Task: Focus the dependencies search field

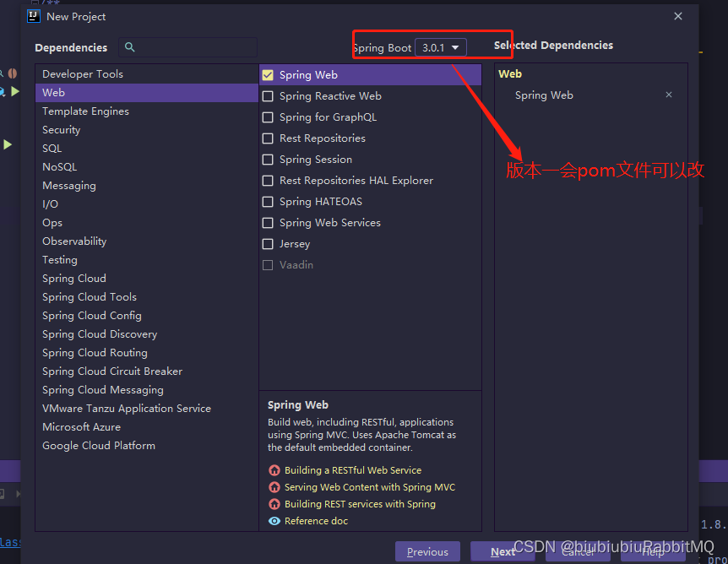Action: coord(188,47)
